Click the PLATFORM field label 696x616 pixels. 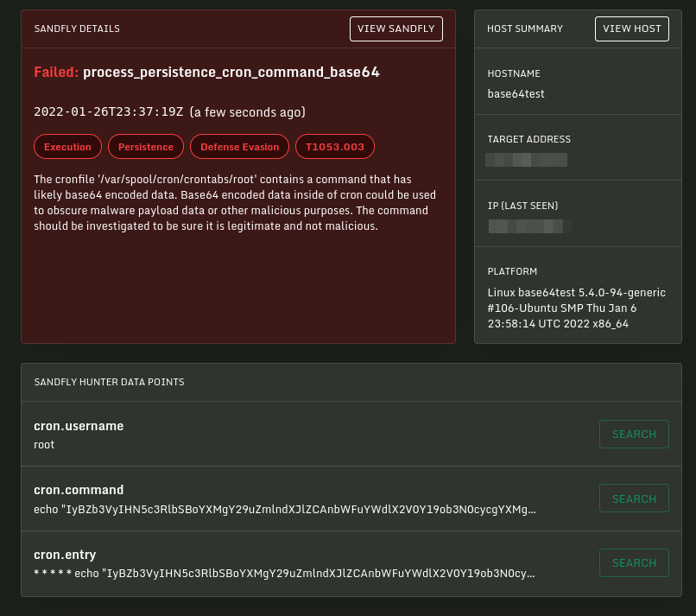point(512,271)
